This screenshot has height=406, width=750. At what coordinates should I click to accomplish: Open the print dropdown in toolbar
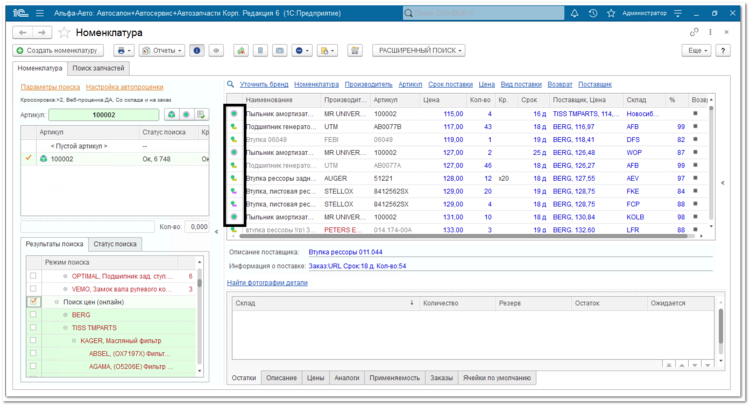[x=124, y=50]
